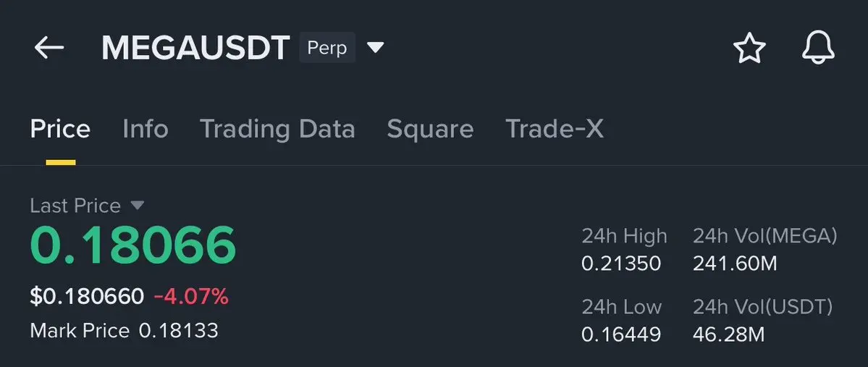Go back using the left arrow
Image resolution: width=868 pixels, height=367 pixels.
click(x=49, y=48)
